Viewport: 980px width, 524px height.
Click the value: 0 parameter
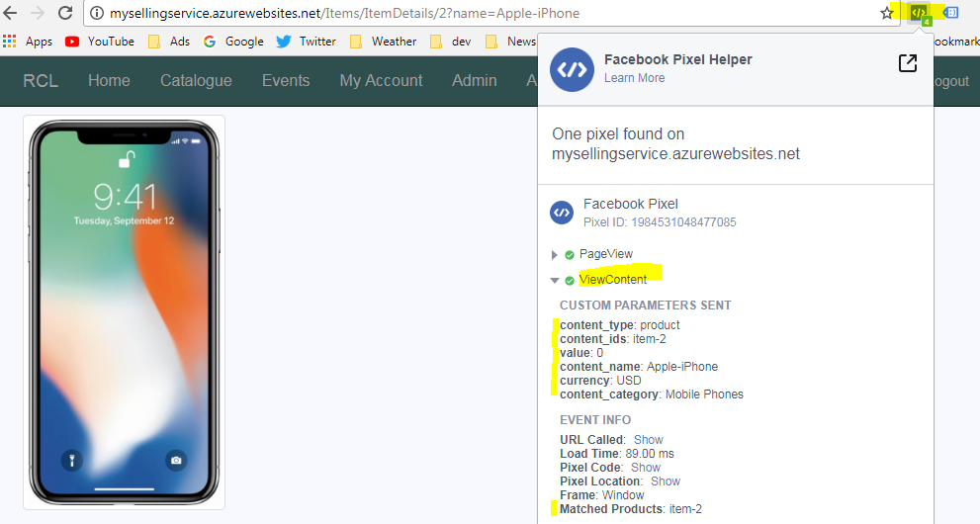pyautogui.click(x=581, y=353)
